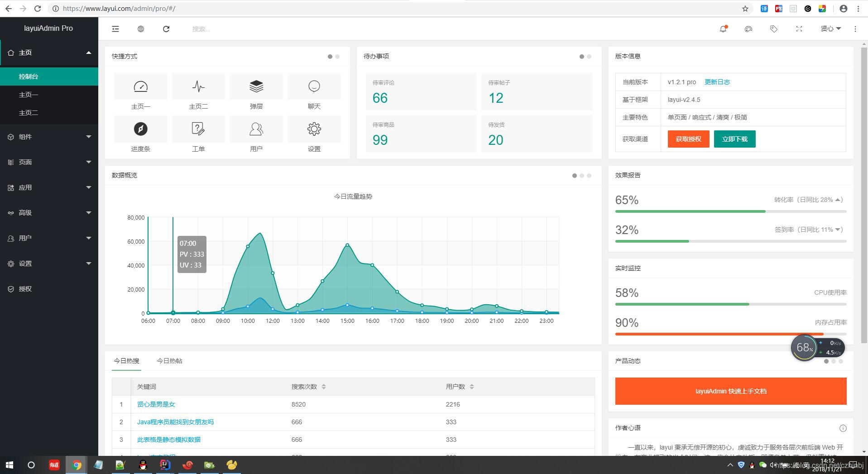Expand the 组件 sidebar menu
Viewport: 868px width, 474px height.
pyautogui.click(x=49, y=137)
